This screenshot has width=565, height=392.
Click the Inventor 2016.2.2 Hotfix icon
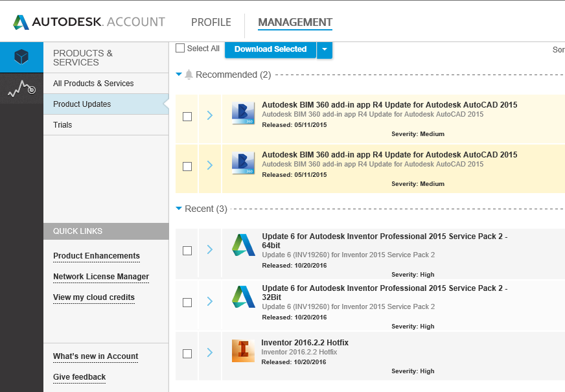[x=243, y=351]
